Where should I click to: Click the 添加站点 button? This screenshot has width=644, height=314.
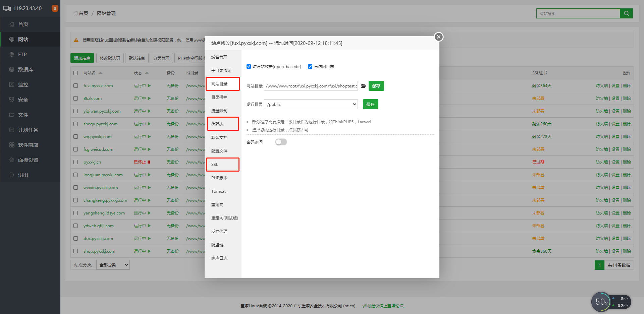coord(82,58)
